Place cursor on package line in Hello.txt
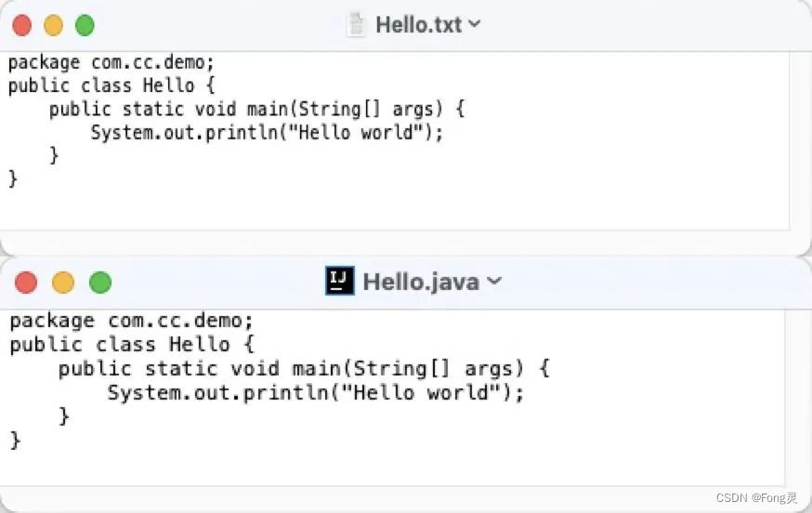This screenshot has height=513, width=812. tap(111, 62)
